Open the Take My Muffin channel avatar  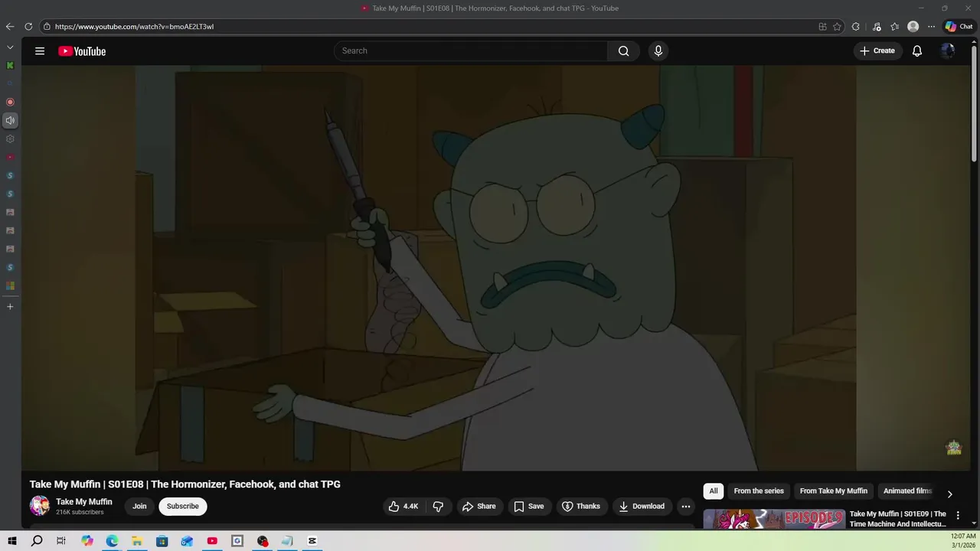click(40, 506)
